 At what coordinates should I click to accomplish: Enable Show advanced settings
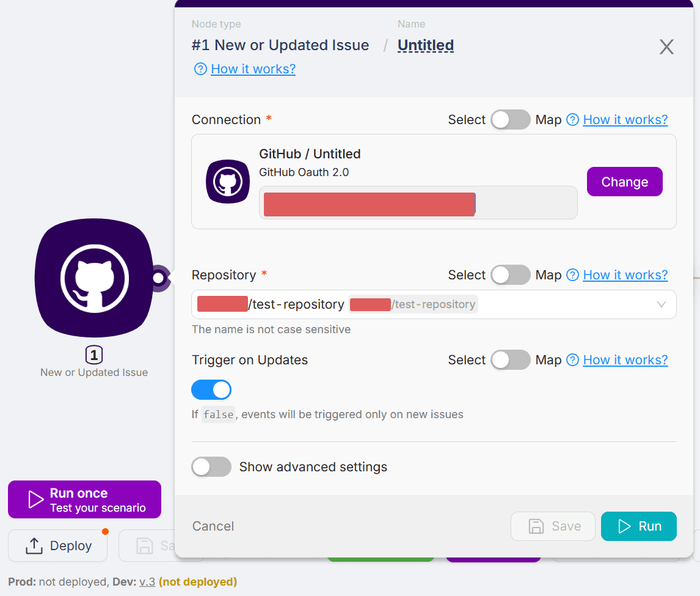coord(211,467)
